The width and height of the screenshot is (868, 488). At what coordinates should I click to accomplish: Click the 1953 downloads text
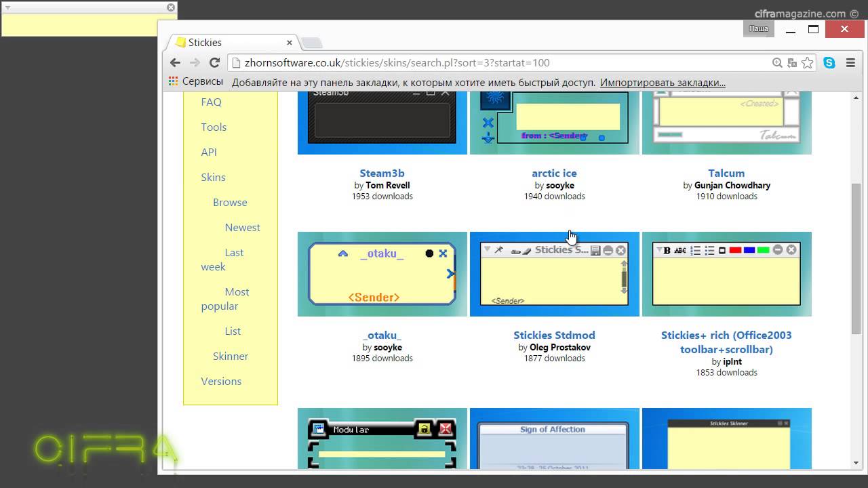[x=382, y=196]
